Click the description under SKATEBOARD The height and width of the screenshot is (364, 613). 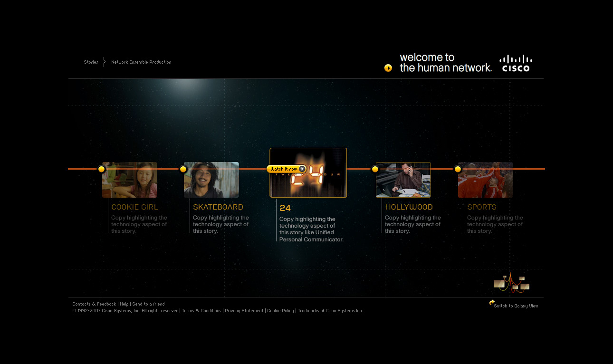[x=221, y=224]
